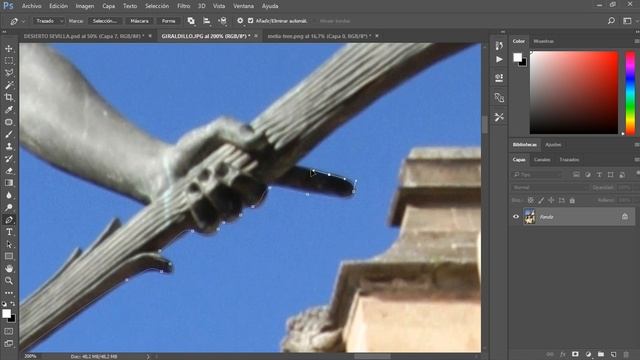
Task: Open the gear pen options menu
Action: tap(240, 21)
